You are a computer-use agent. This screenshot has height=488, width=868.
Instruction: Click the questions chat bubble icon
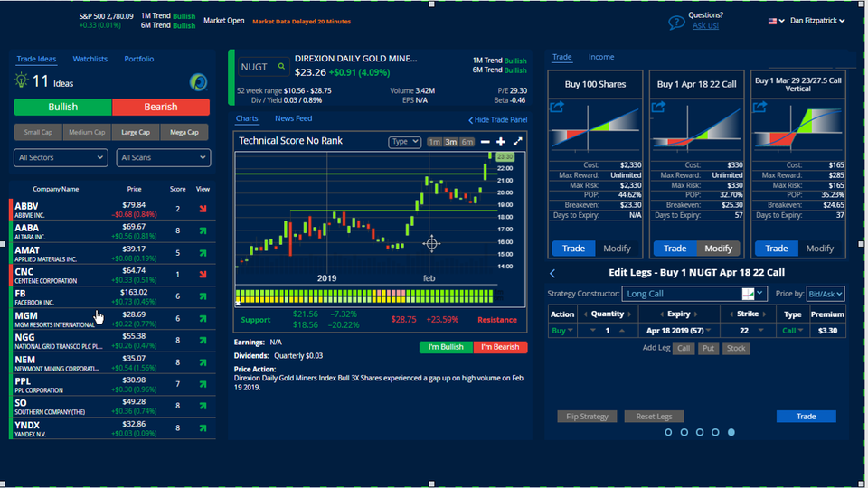click(676, 23)
